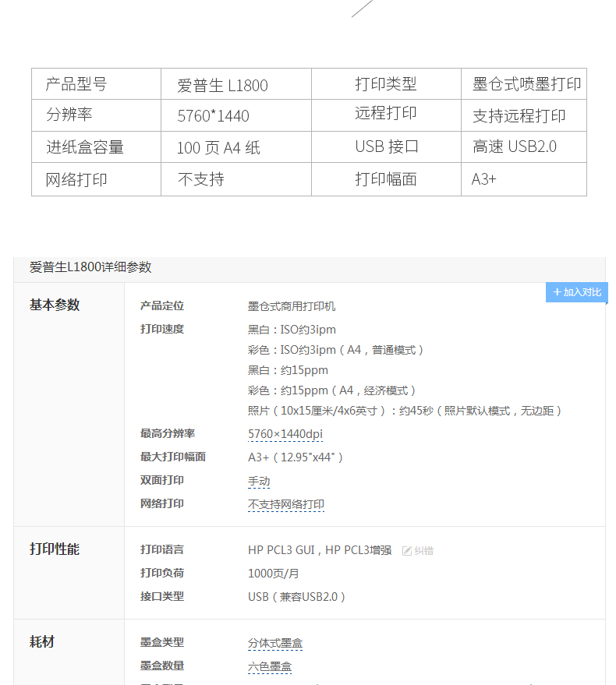Click the A3+（12.95"x44"）value
This screenshot has height=685, width=616.
296,457
